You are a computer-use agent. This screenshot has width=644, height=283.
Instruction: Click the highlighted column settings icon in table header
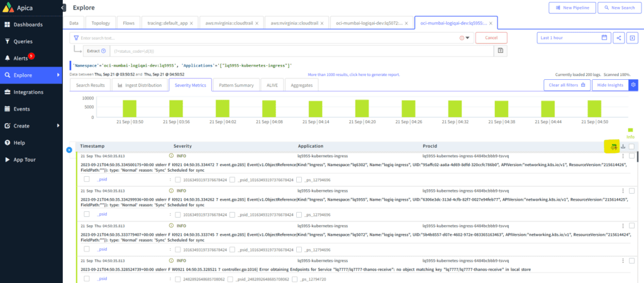(613, 147)
